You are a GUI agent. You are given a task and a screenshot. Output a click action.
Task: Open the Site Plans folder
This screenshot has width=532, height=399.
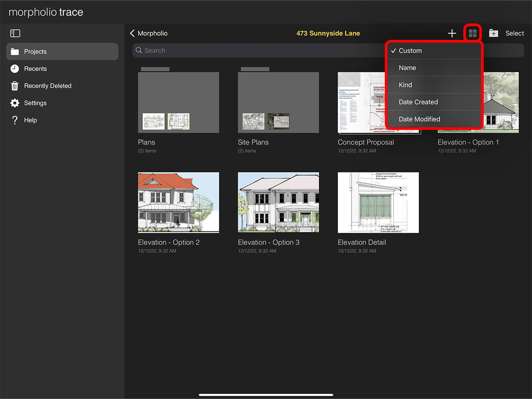click(x=278, y=102)
